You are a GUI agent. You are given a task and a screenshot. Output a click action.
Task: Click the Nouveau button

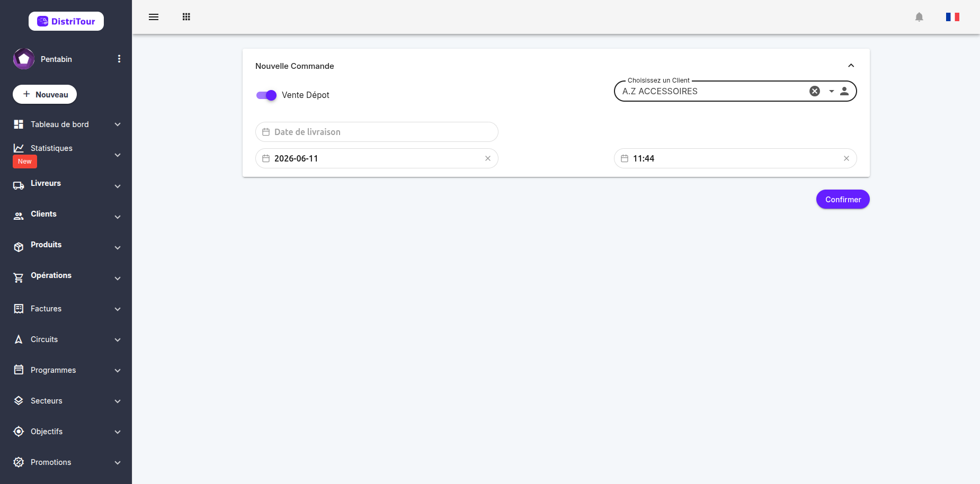(x=45, y=94)
